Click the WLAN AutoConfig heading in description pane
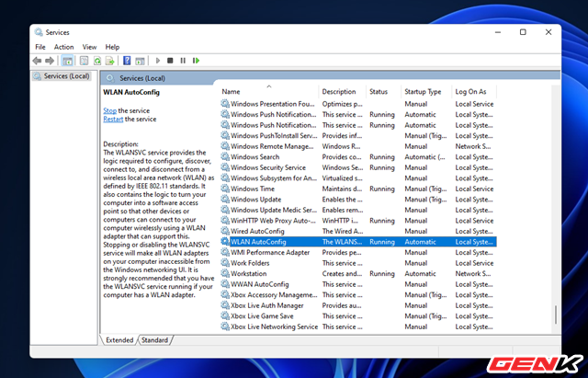The height and width of the screenshot is (378, 588). click(x=131, y=92)
